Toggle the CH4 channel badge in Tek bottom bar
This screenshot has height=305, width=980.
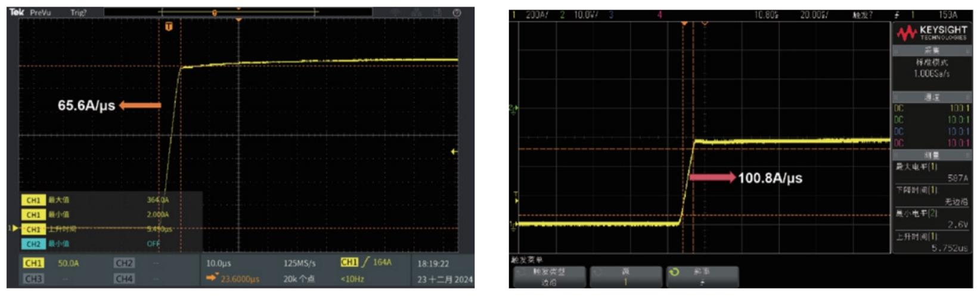pos(124,278)
